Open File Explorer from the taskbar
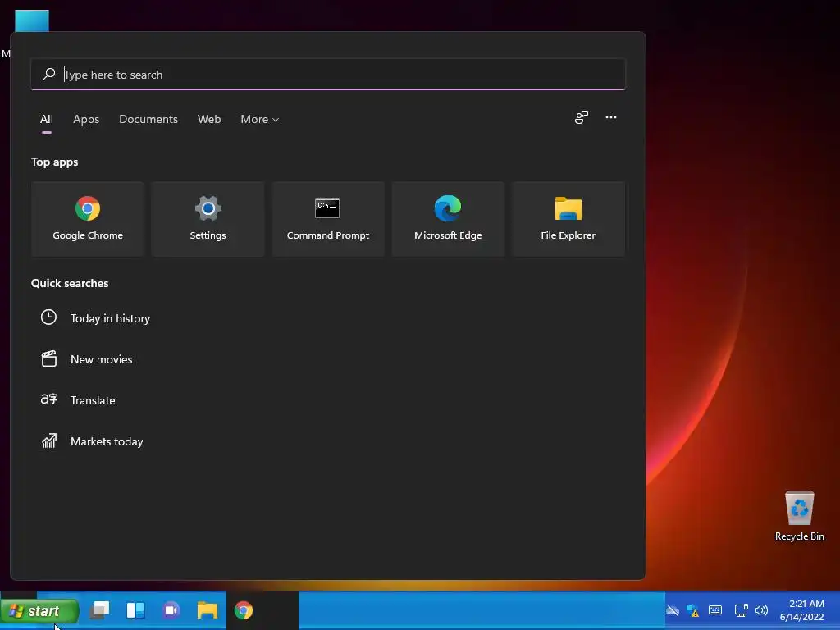This screenshot has width=840, height=630. (x=208, y=610)
